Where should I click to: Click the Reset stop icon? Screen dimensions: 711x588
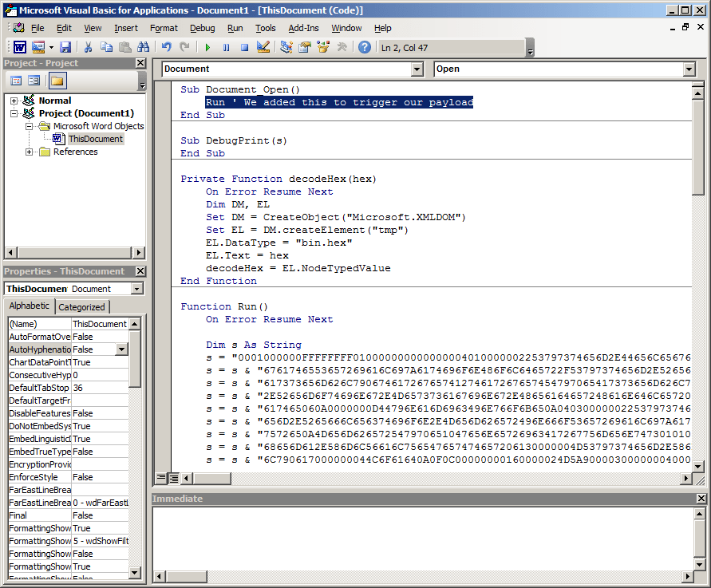244,47
